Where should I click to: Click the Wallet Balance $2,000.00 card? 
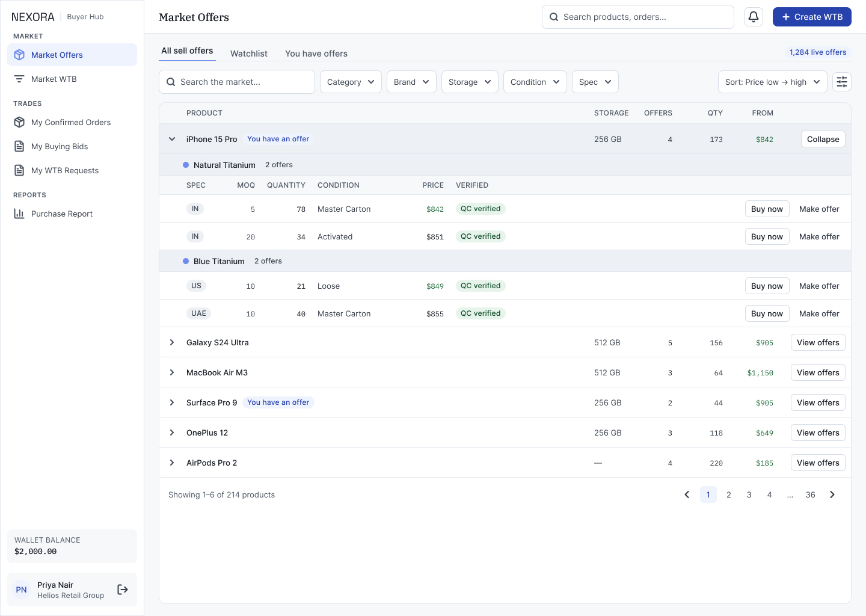(72, 546)
